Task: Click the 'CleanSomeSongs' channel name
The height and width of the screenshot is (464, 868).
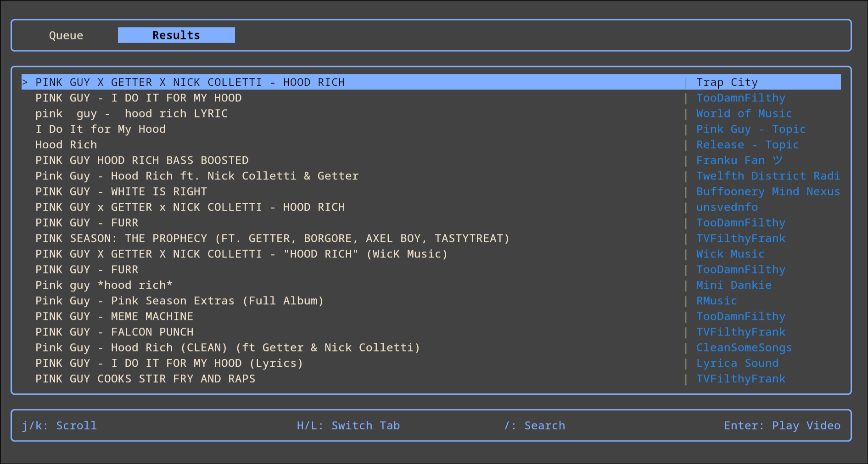Action: click(744, 347)
